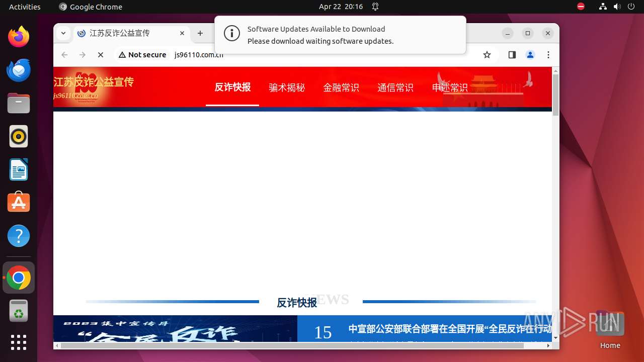
Task: Click the red do-not-disturb indicator icon
Action: click(x=581, y=7)
